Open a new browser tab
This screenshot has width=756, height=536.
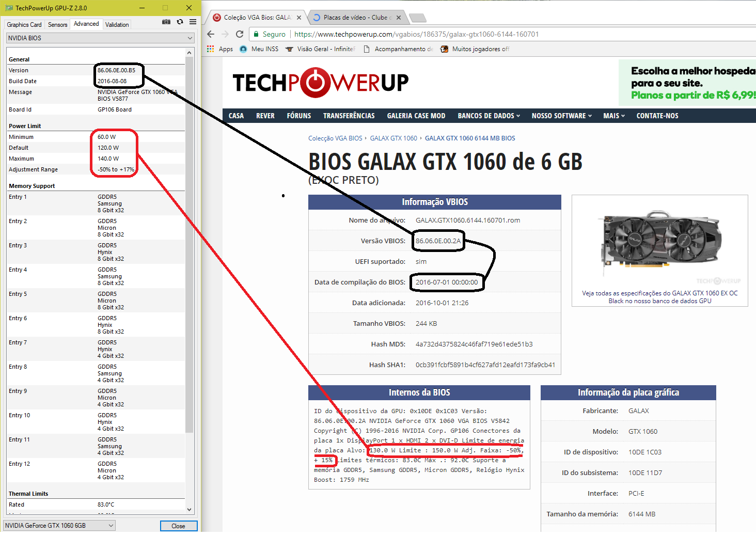point(417,18)
